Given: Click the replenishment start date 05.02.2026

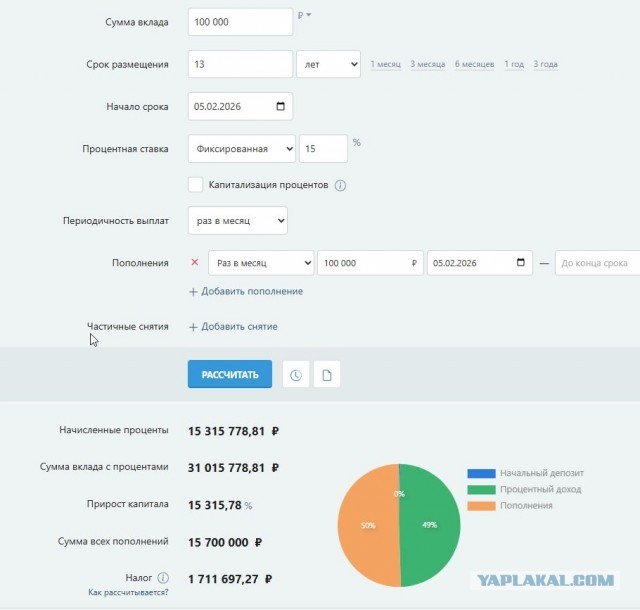Looking at the screenshot, I should [480, 263].
